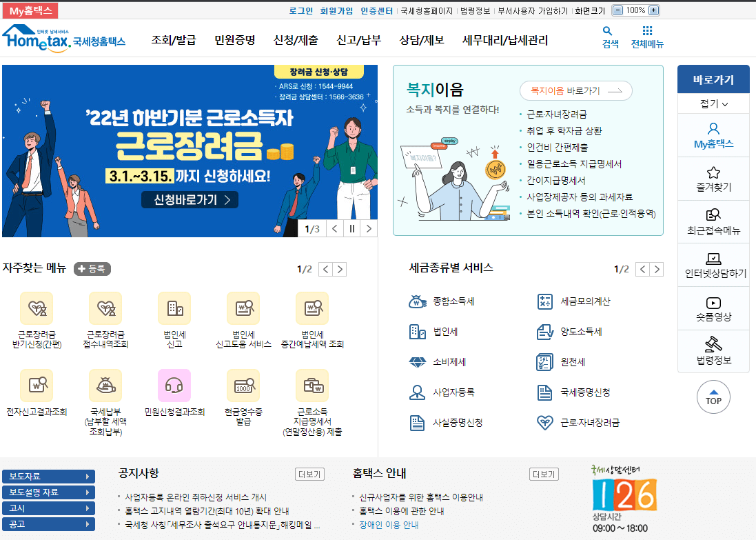The height and width of the screenshot is (540, 756).
Task: Click the 등록 button beside 자주찾는 메뉴
Action: click(x=92, y=269)
